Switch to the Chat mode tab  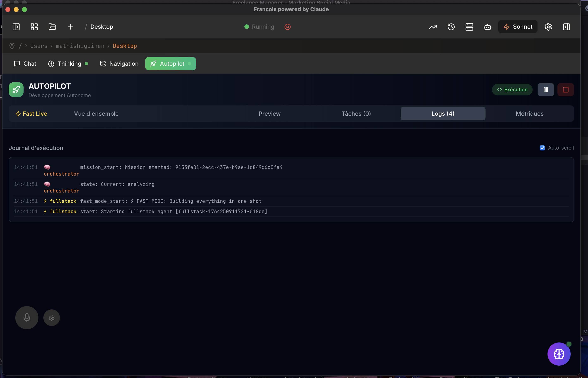[x=25, y=64]
